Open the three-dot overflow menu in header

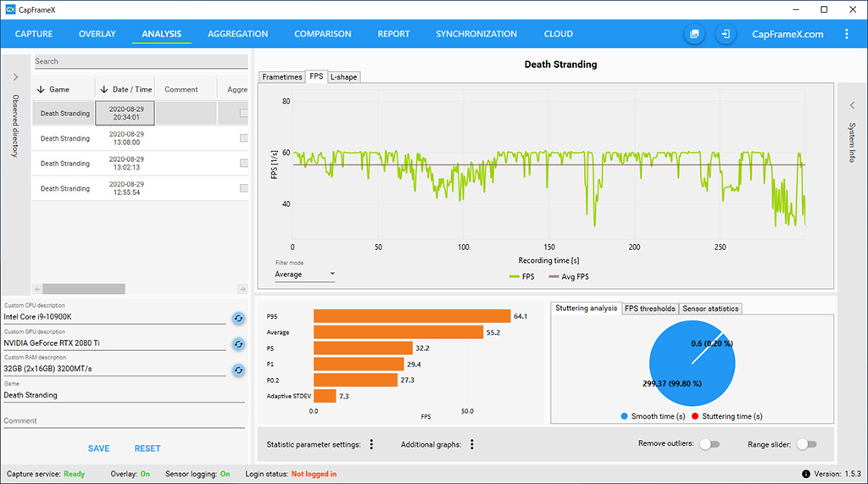tap(847, 35)
